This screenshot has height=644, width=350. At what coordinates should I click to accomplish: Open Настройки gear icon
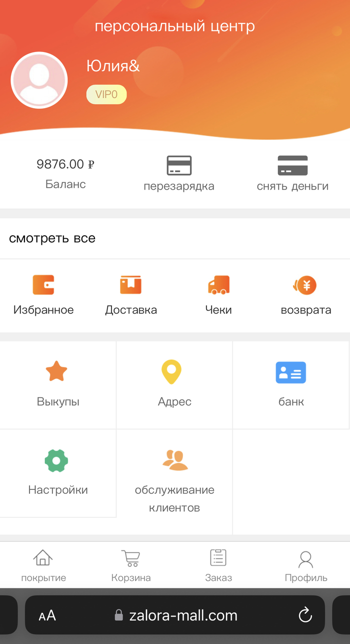coord(56,460)
